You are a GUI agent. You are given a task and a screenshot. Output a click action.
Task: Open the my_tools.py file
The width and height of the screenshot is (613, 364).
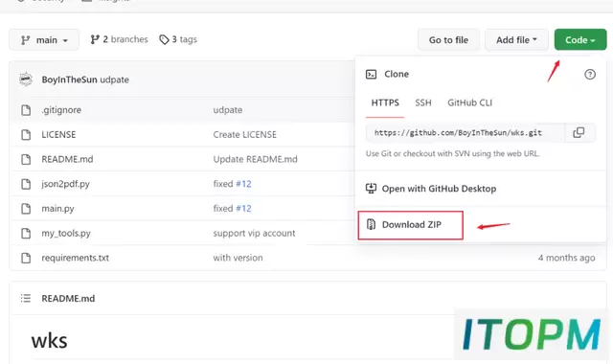(x=66, y=234)
